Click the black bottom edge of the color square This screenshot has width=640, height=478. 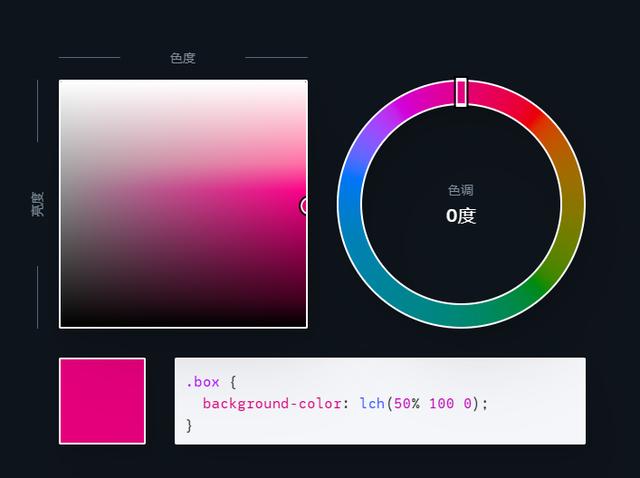[x=183, y=321]
